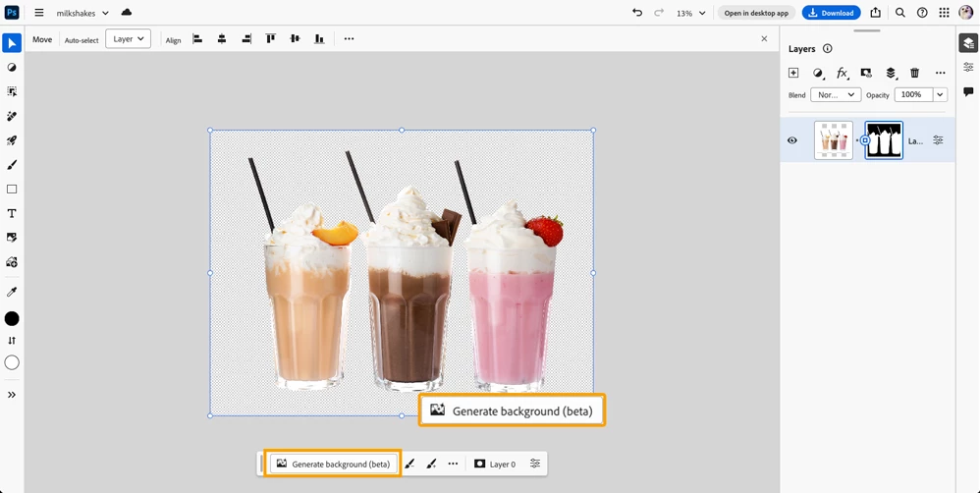
Task: Click the Auto-select option label
Action: 82,40
